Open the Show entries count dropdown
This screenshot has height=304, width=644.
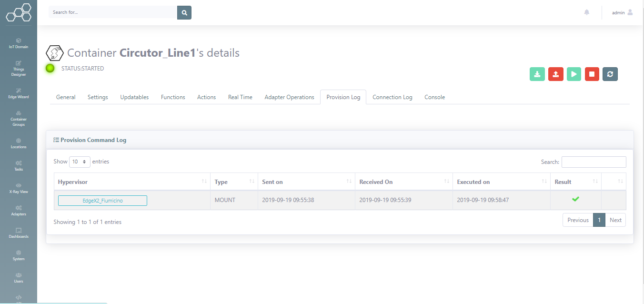click(x=80, y=162)
